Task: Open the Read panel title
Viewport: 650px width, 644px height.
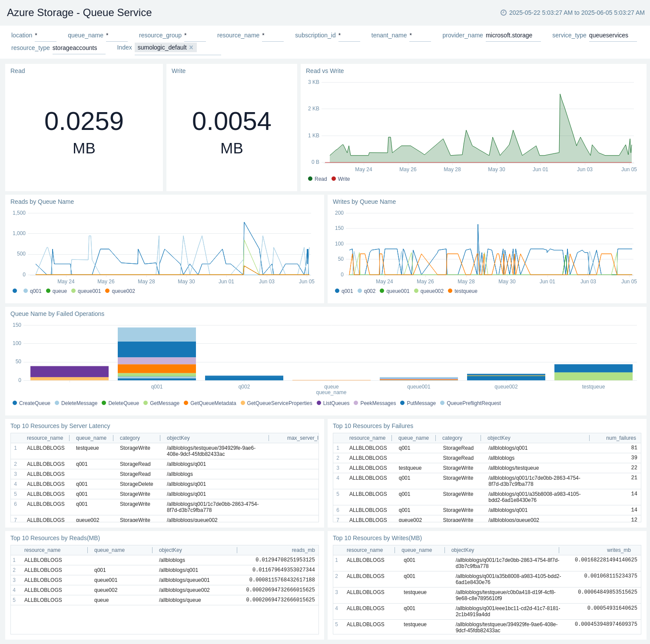Action: click(18, 71)
